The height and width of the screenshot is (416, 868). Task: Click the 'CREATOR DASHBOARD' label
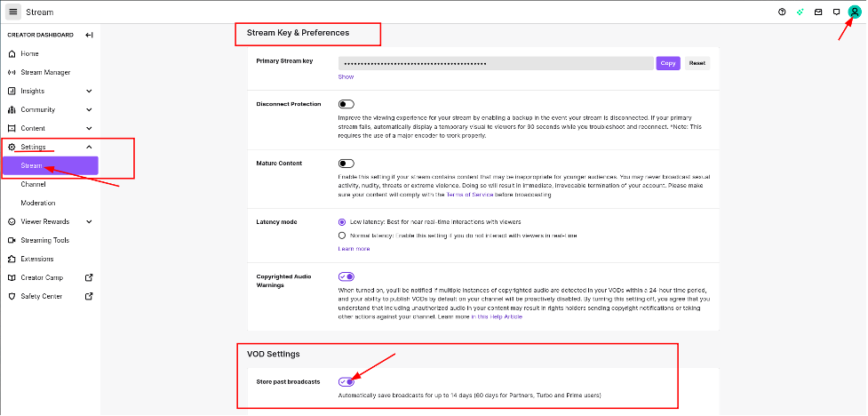(40, 35)
